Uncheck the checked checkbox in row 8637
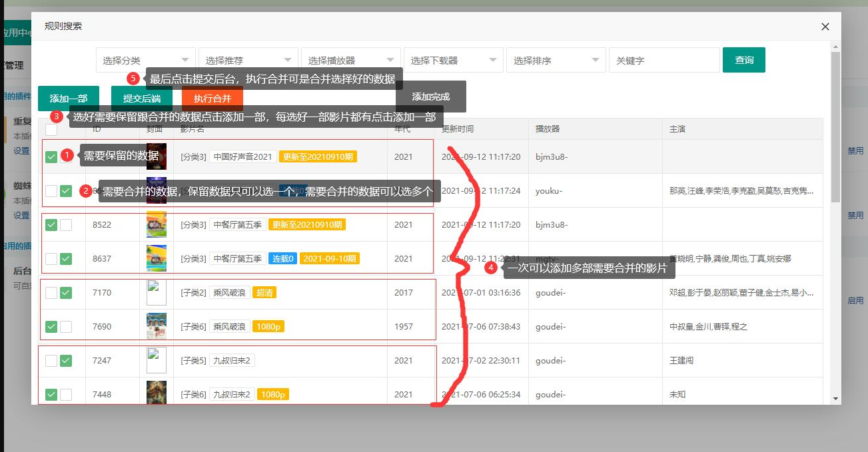 [66, 258]
